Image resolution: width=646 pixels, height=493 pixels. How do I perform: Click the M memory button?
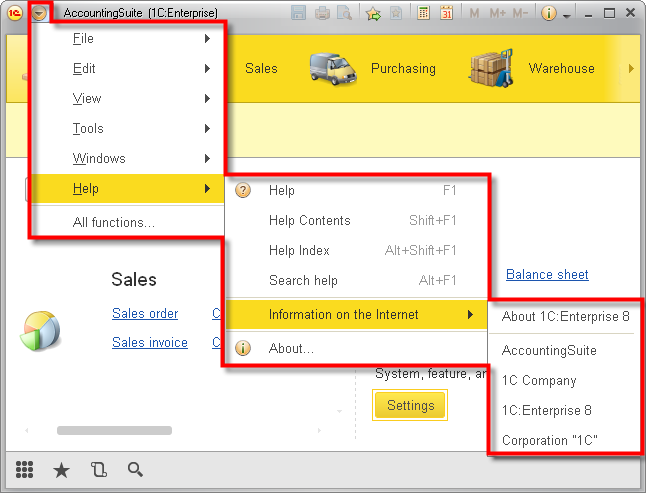coord(474,14)
